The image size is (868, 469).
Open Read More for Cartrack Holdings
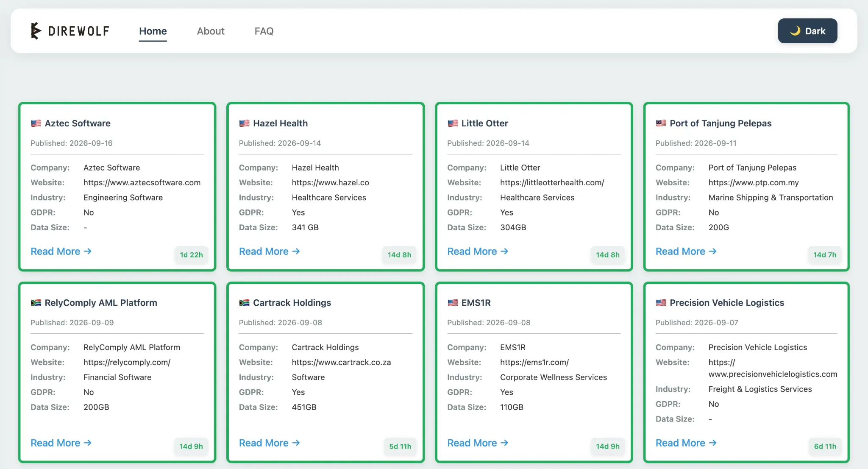click(x=270, y=443)
